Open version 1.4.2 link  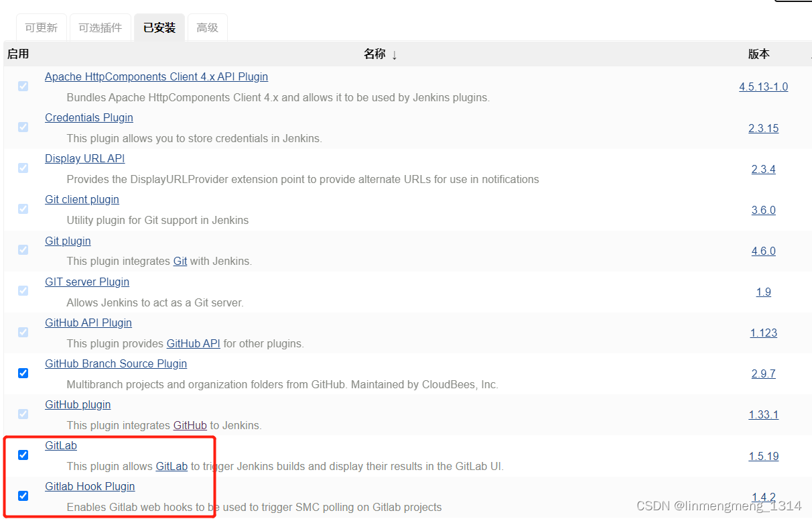coord(764,498)
